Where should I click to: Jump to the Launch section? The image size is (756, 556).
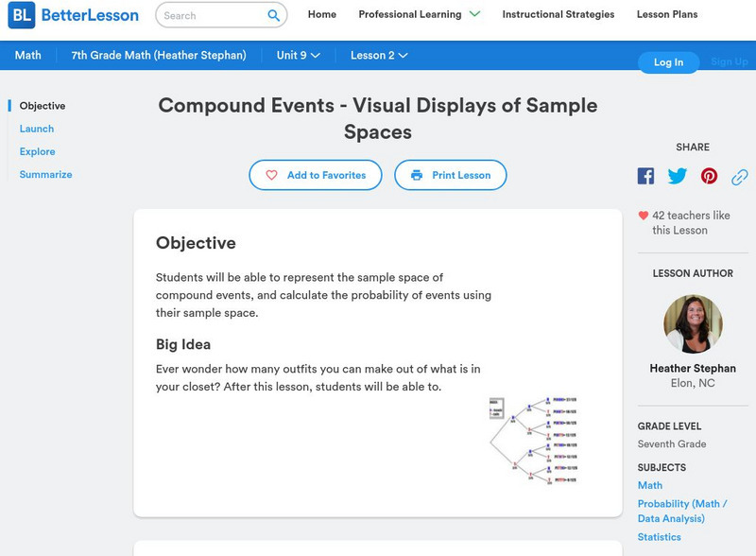click(37, 129)
